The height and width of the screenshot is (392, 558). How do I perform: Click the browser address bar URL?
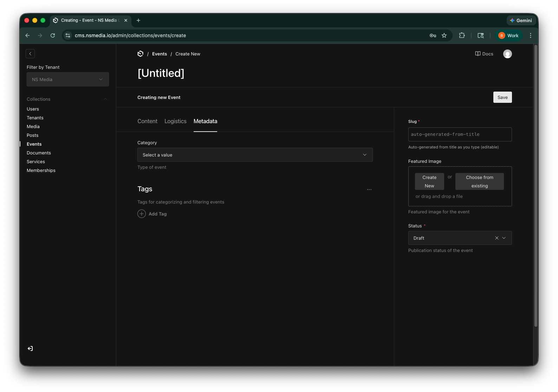tap(130, 35)
